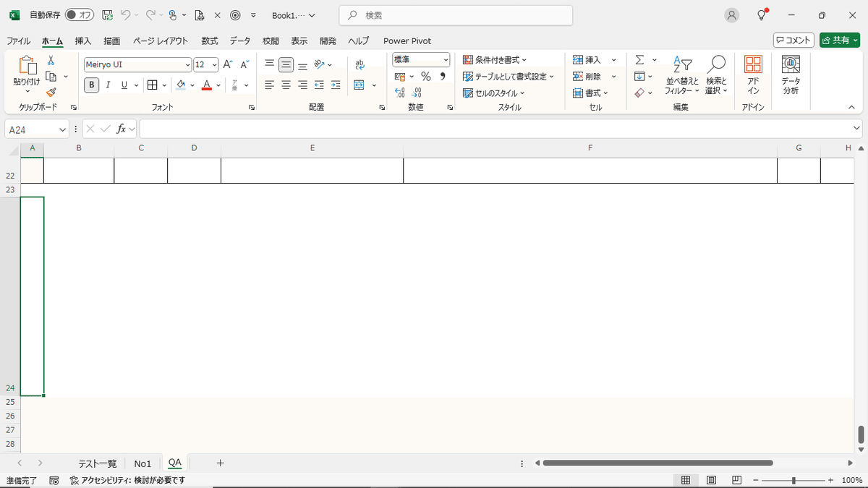Open the Meiryo UI font name dropdown
The width and height of the screenshot is (868, 488).
click(188, 64)
